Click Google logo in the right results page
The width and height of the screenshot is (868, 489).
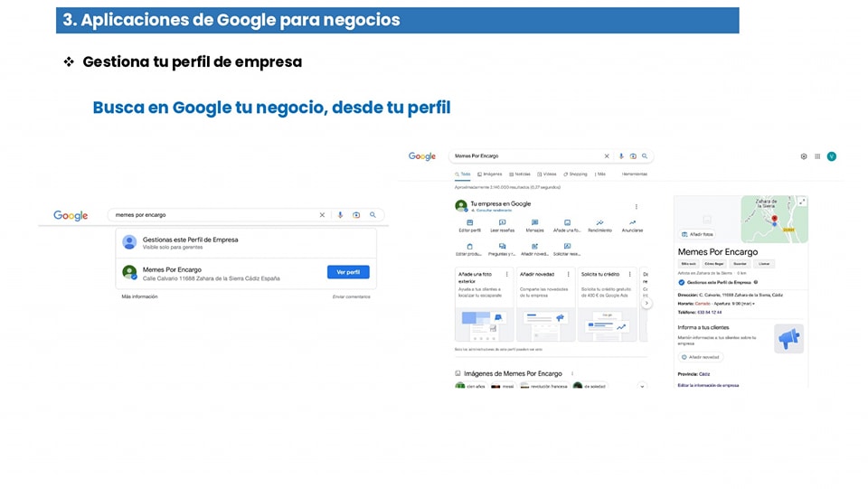tap(422, 156)
